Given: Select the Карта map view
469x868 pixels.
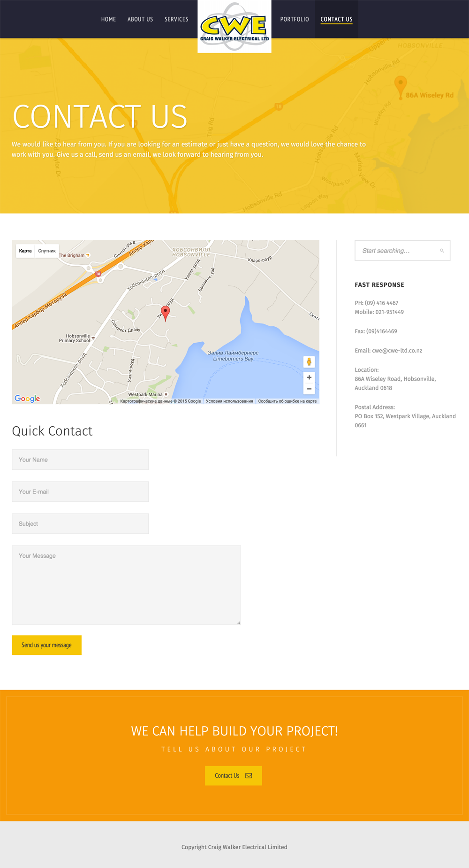Looking at the screenshot, I should [x=25, y=251].
